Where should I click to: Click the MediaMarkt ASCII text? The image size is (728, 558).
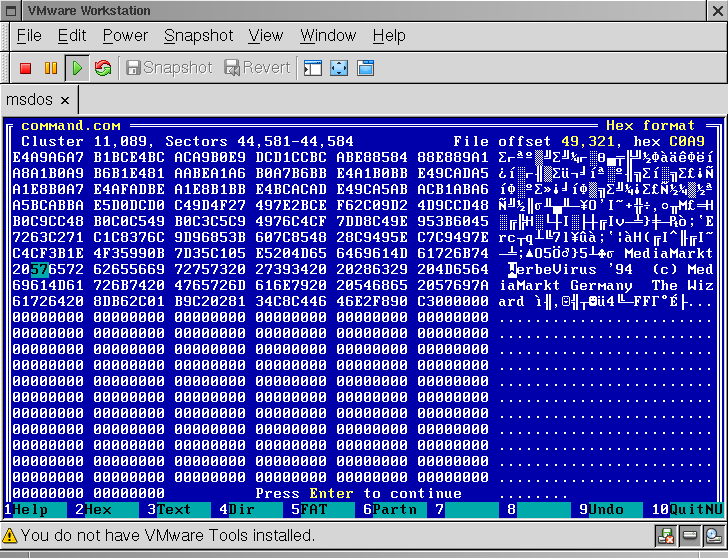tap(669, 253)
